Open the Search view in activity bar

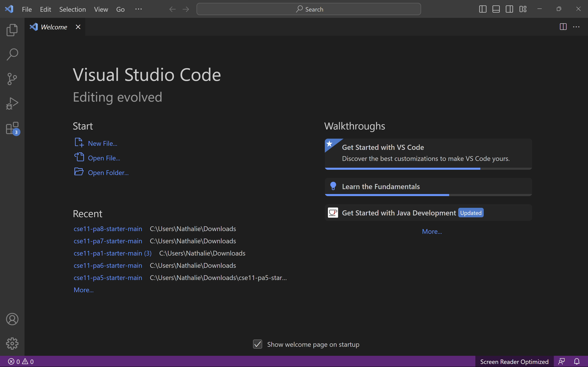click(x=12, y=54)
